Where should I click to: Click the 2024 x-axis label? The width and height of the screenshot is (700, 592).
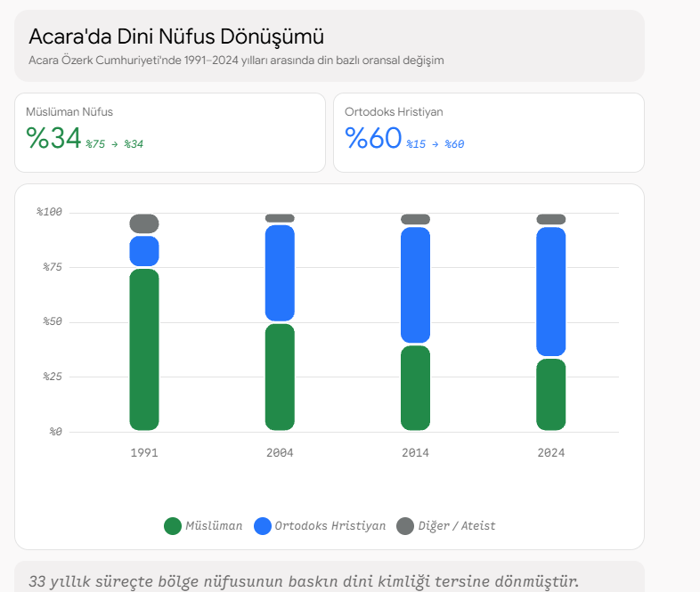click(x=551, y=453)
